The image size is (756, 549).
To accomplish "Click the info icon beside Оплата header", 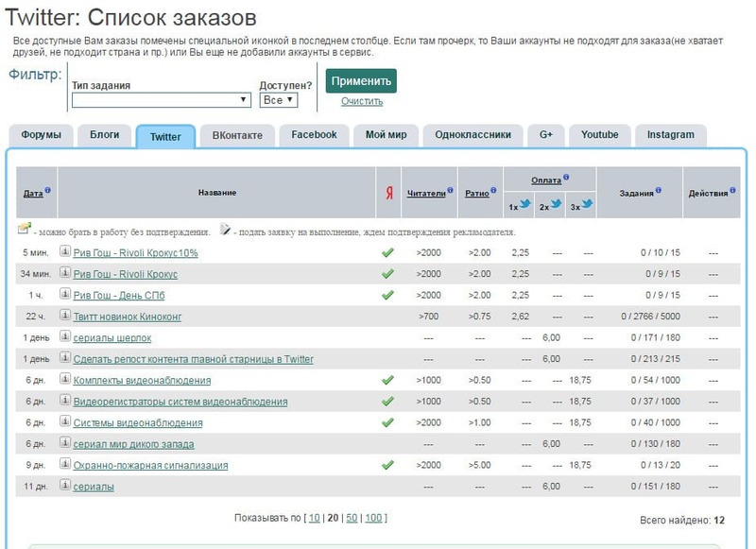I will 565,177.
